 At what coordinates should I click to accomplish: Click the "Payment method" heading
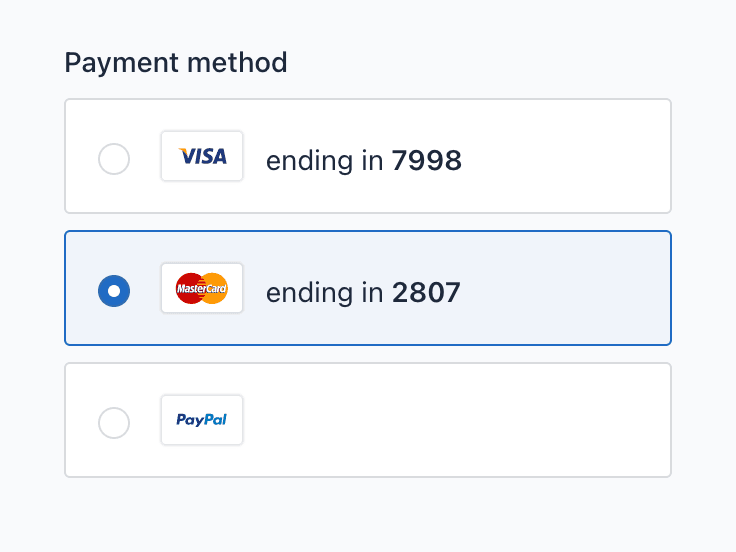pos(176,63)
